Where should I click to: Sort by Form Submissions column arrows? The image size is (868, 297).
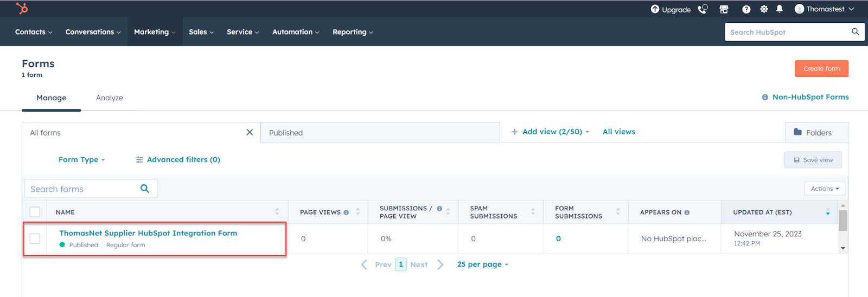click(618, 212)
